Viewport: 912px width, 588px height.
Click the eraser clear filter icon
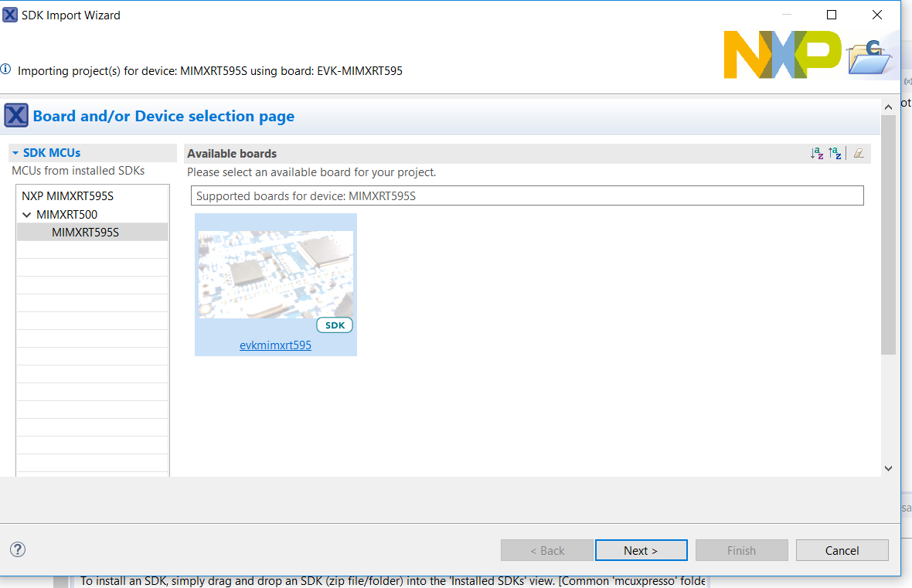(x=858, y=154)
